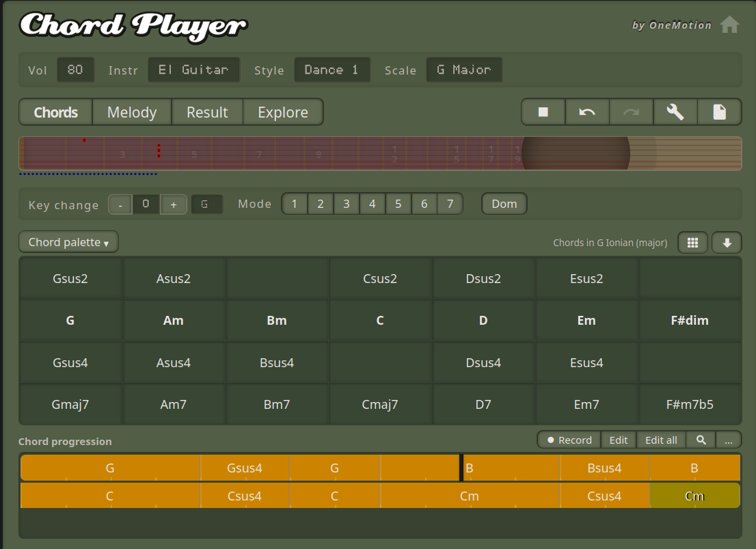Image resolution: width=756 pixels, height=549 pixels.
Task: Click the down arrow palette button
Action: point(727,242)
